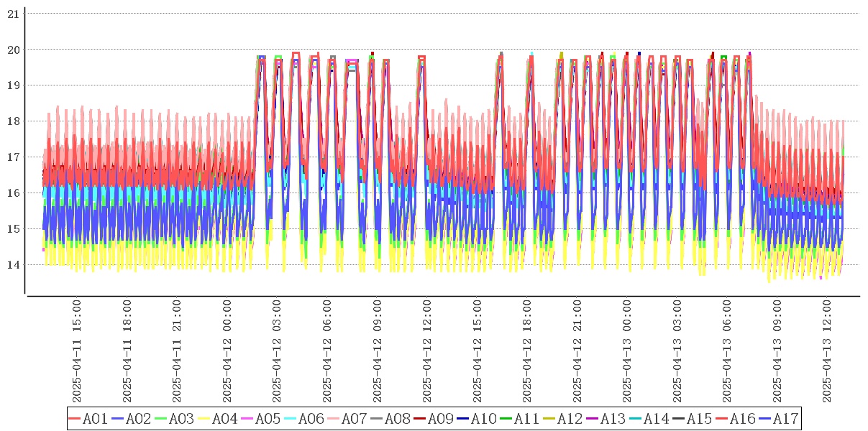The height and width of the screenshot is (431, 868).
Task: Toggle the A01 series in legend
Action: click(88, 419)
